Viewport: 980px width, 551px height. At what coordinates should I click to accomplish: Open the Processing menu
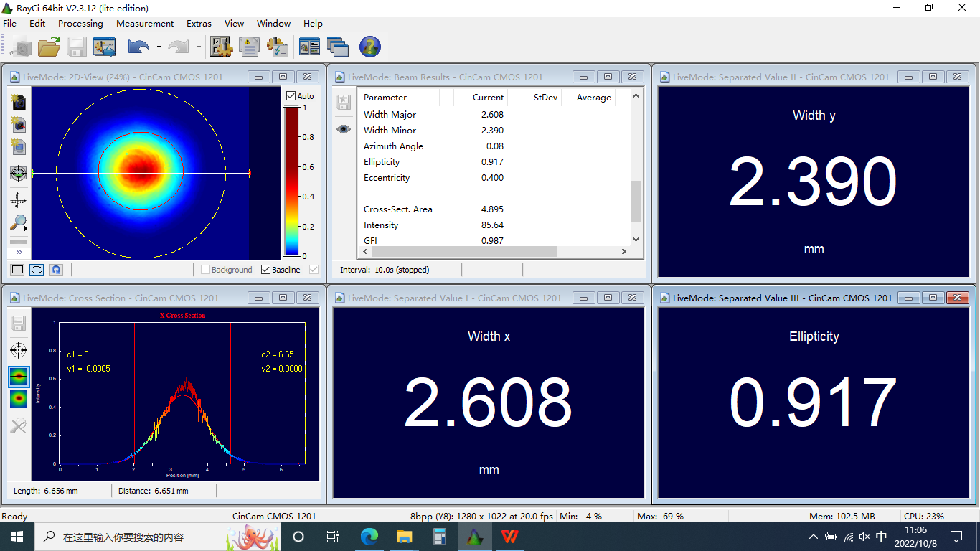pos(80,24)
